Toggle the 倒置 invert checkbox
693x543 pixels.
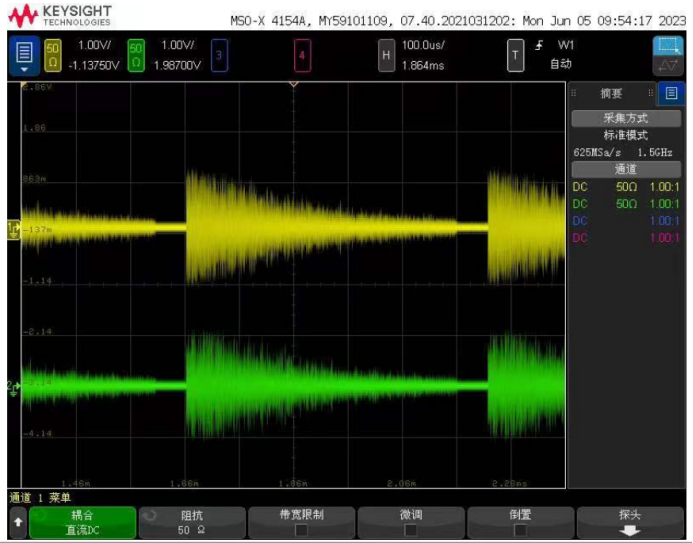(520, 530)
